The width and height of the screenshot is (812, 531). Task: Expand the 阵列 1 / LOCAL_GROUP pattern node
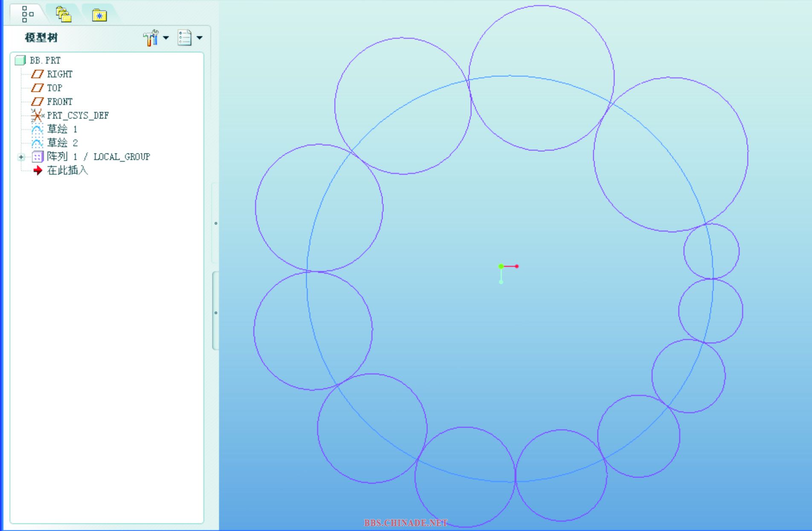[x=21, y=157]
